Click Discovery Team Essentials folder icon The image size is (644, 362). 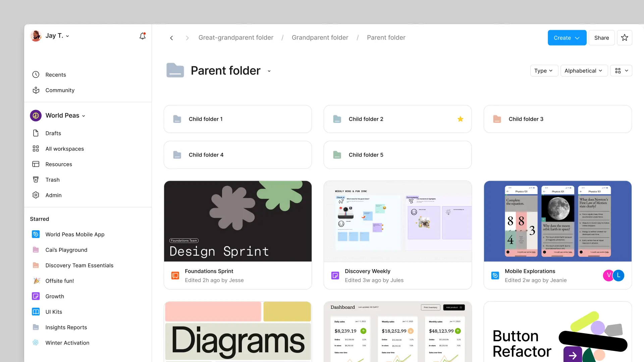pyautogui.click(x=36, y=265)
